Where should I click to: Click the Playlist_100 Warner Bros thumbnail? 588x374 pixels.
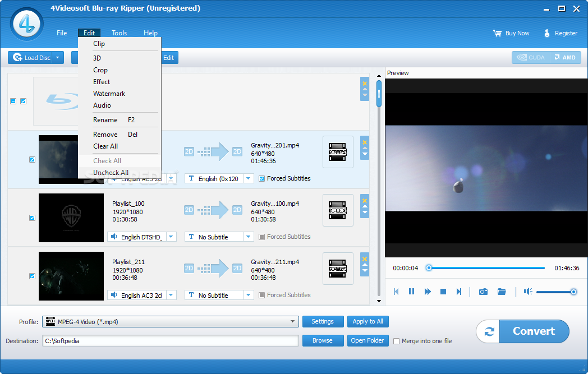[x=71, y=218]
